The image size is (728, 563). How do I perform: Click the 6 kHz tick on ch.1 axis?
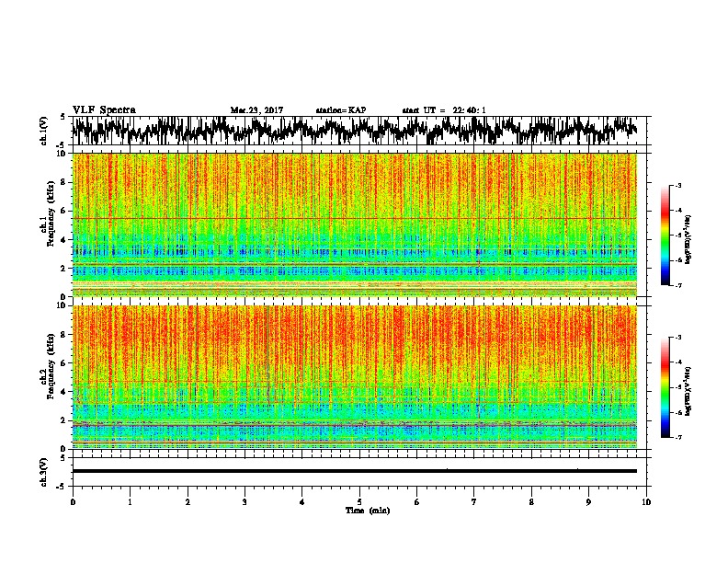click(x=64, y=211)
